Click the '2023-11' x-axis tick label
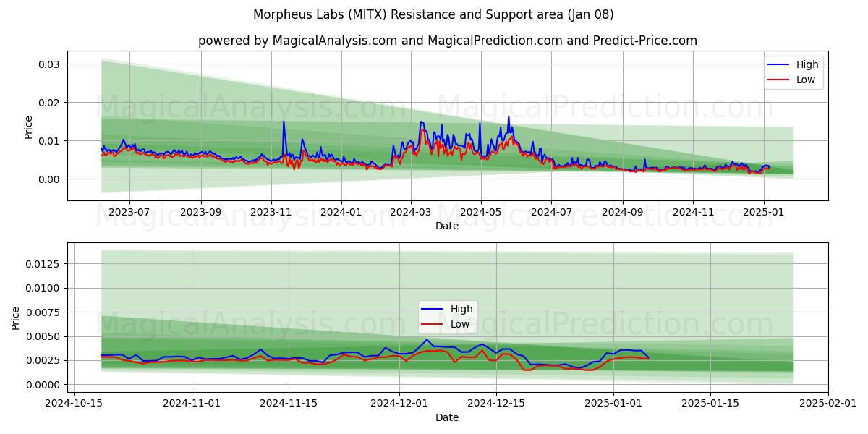The height and width of the screenshot is (434, 868). coord(271,212)
